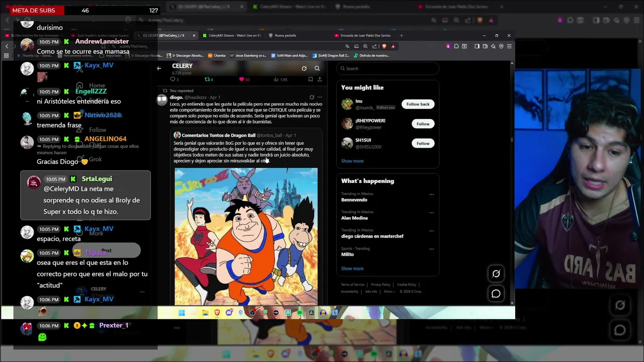Viewport: 644px width, 362px height.
Task: Open browser extensions puzzle icon
Action: [x=456, y=46]
